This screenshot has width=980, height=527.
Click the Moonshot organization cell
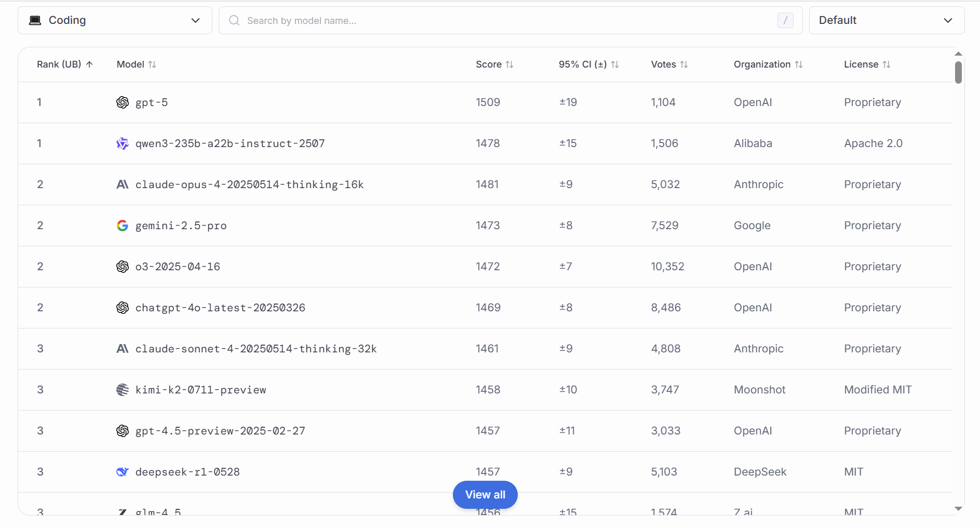point(760,390)
